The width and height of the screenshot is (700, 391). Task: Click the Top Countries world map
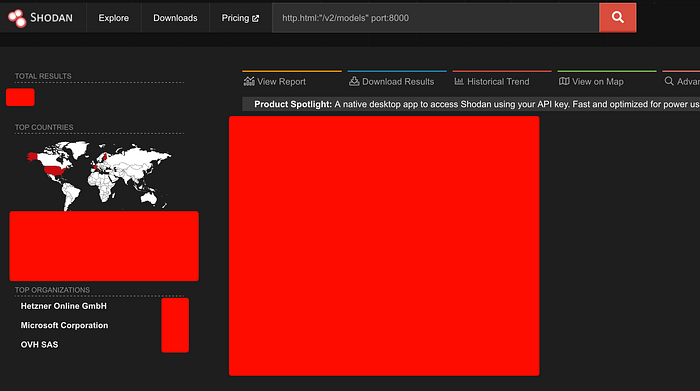coord(99,175)
